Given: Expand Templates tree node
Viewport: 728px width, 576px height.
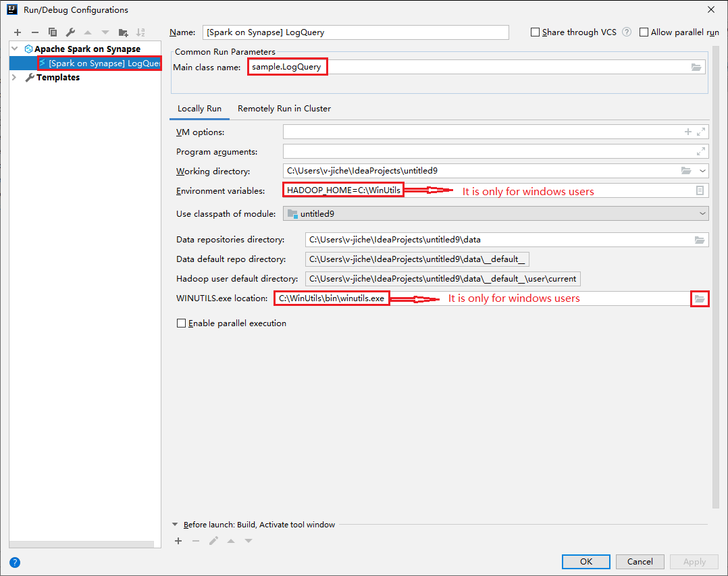Looking at the screenshot, I should pyautogui.click(x=14, y=77).
